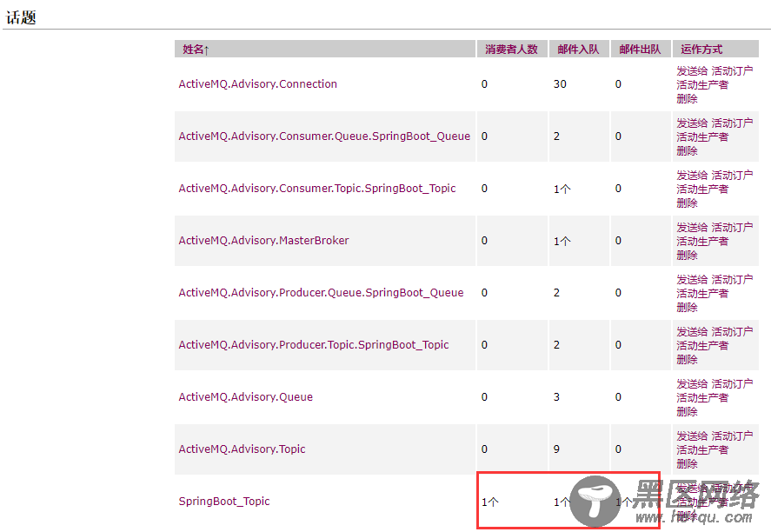Image resolution: width=771 pixels, height=532 pixels.
Task: View 活动生产者 for Advisory.Consumer.Topic.SpringBoot_Topic
Action: (702, 189)
